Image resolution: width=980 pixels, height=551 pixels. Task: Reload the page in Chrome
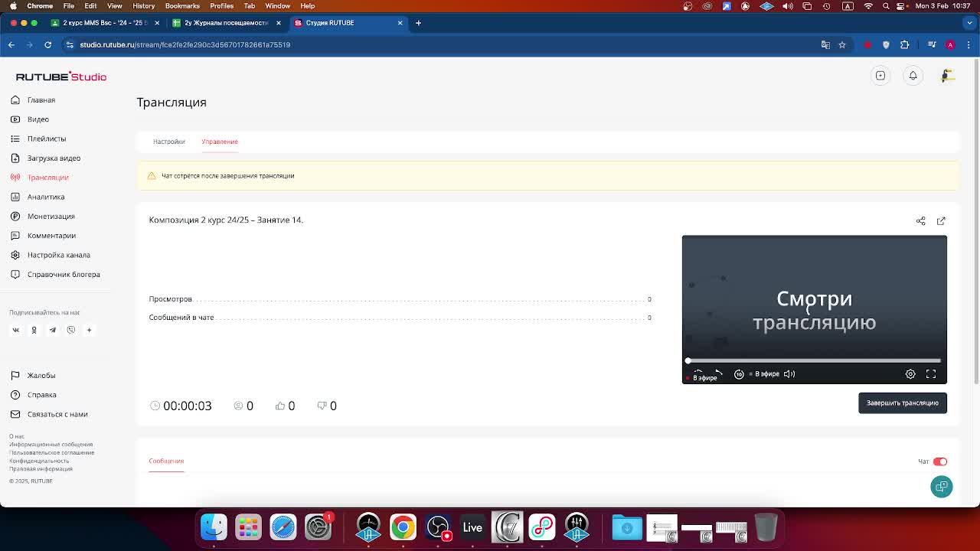(47, 44)
